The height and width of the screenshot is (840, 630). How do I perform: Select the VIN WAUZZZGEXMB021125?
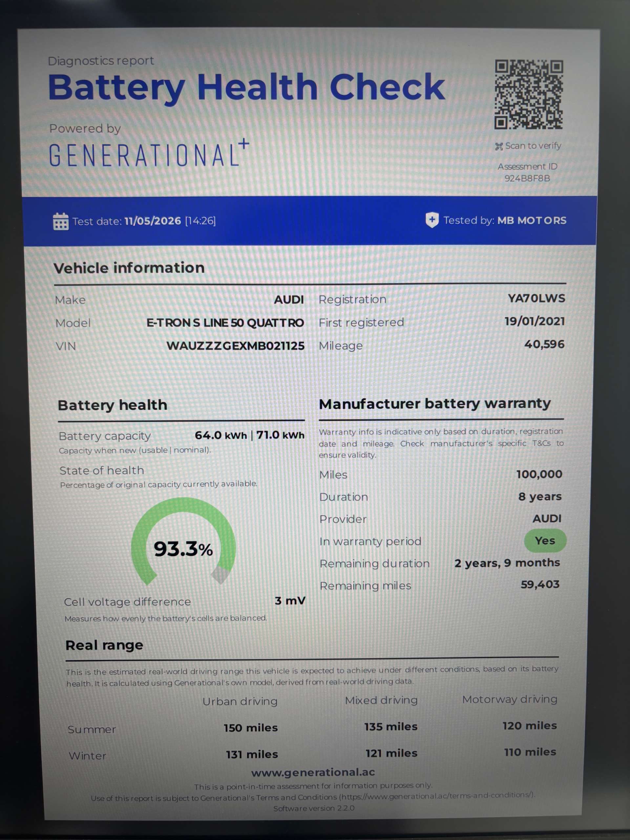236,346
